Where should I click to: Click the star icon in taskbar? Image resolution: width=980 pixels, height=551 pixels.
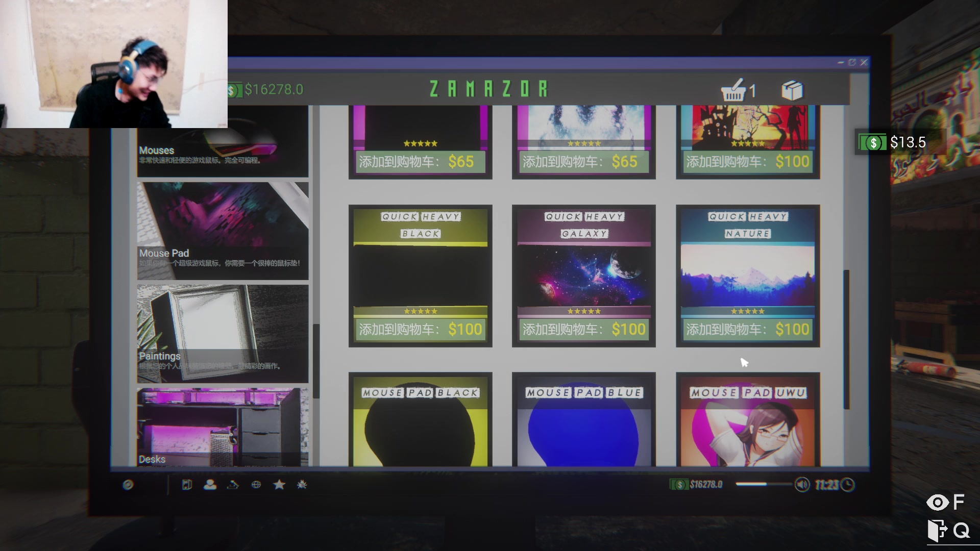(x=279, y=484)
